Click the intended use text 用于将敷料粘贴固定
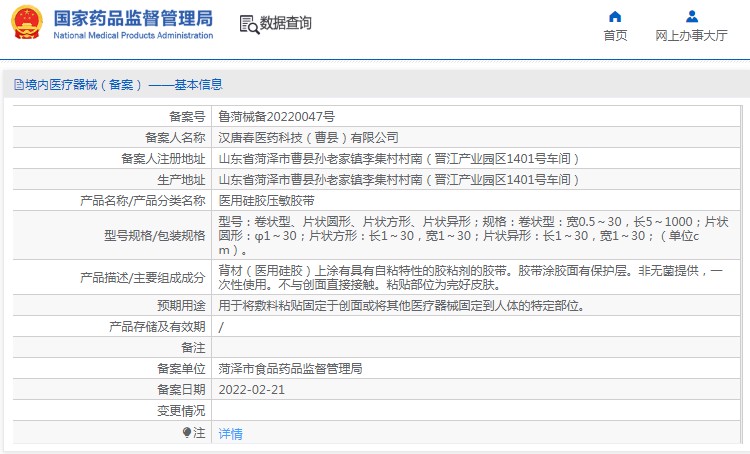This screenshot has height=454, width=750. [402, 306]
